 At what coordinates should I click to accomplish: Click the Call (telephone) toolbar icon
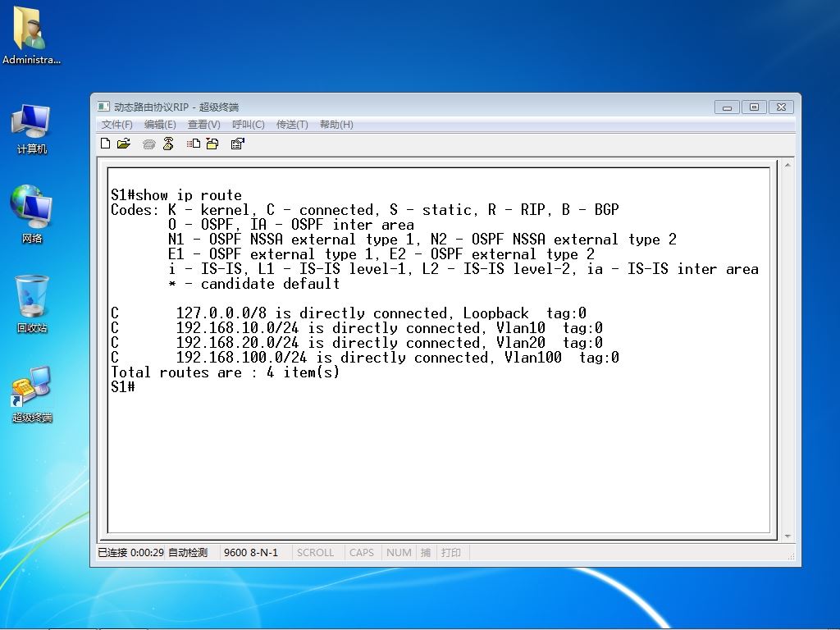tap(149, 144)
